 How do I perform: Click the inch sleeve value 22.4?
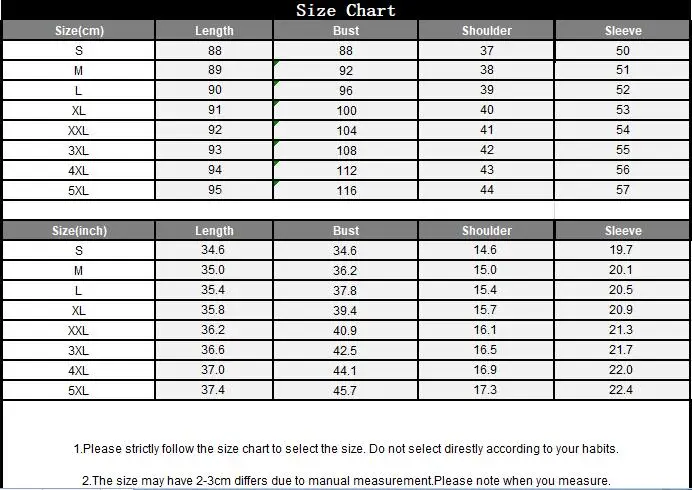621,390
